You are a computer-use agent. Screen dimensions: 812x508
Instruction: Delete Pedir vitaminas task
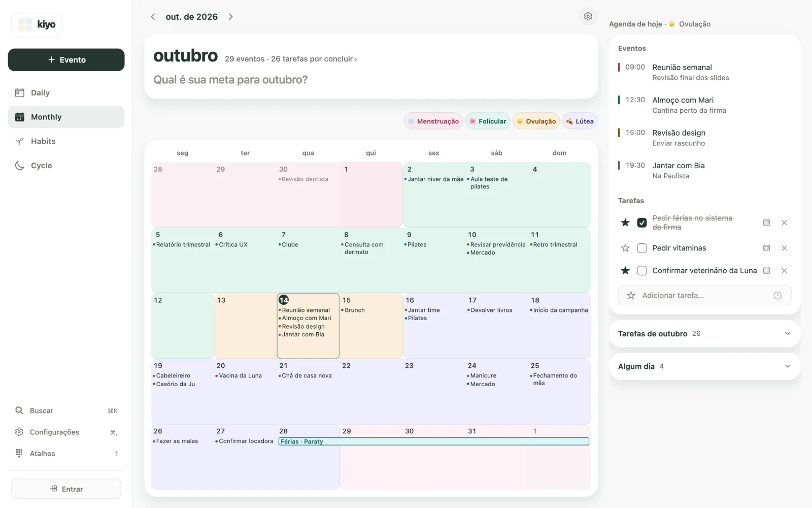[x=784, y=248]
